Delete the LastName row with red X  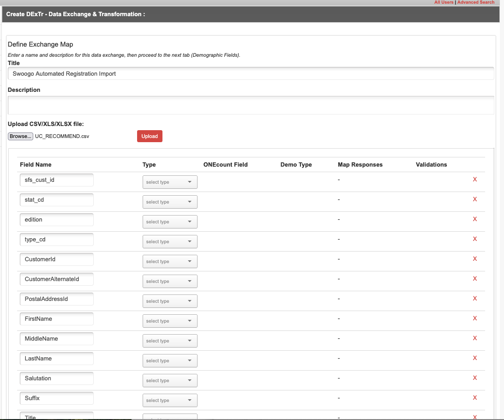pos(475,358)
